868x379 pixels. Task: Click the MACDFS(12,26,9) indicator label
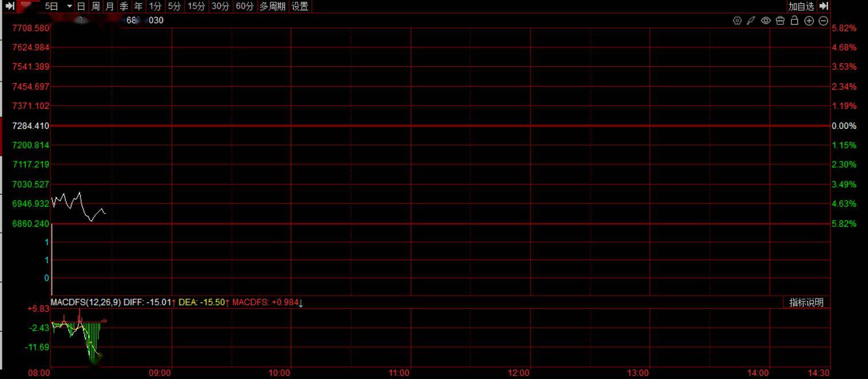pos(86,302)
